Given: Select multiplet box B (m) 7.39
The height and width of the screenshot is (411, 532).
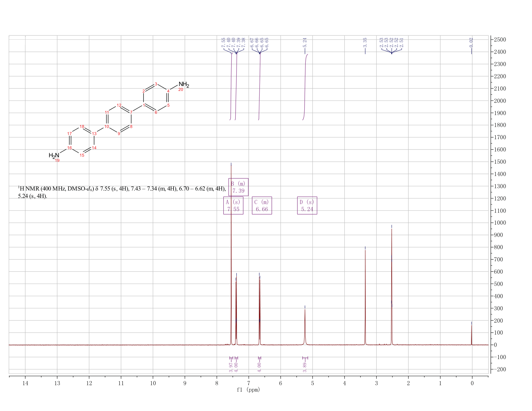Looking at the screenshot, I should [x=238, y=187].
